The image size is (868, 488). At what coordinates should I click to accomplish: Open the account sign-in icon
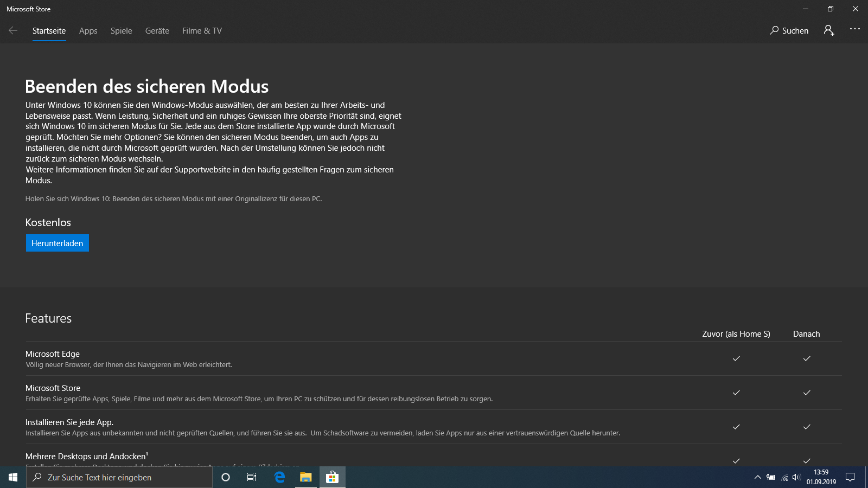pyautogui.click(x=828, y=30)
